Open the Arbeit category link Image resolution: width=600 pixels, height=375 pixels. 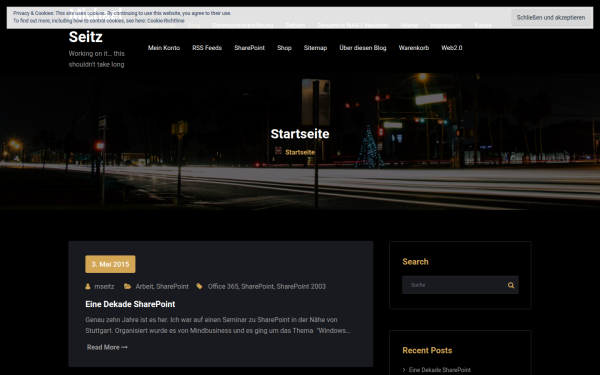[x=144, y=286]
